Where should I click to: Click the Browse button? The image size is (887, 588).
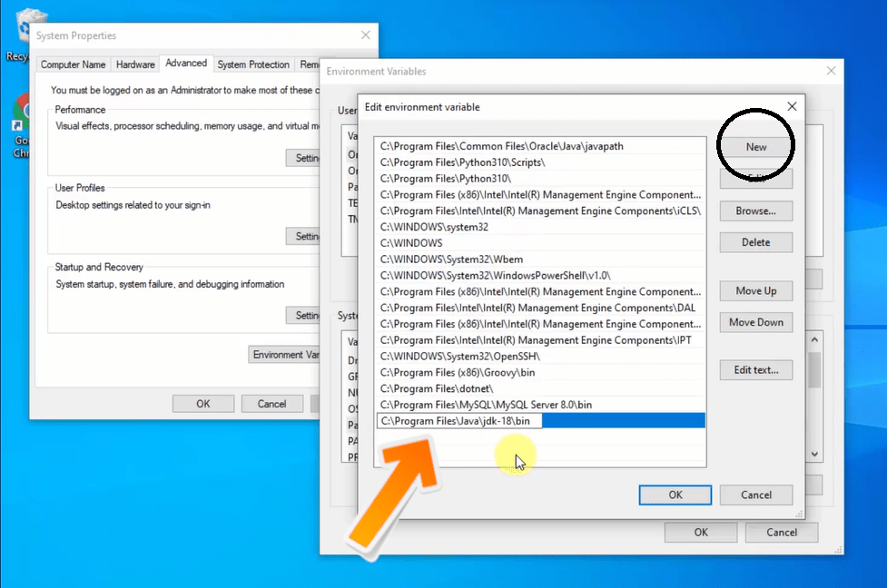(x=755, y=211)
